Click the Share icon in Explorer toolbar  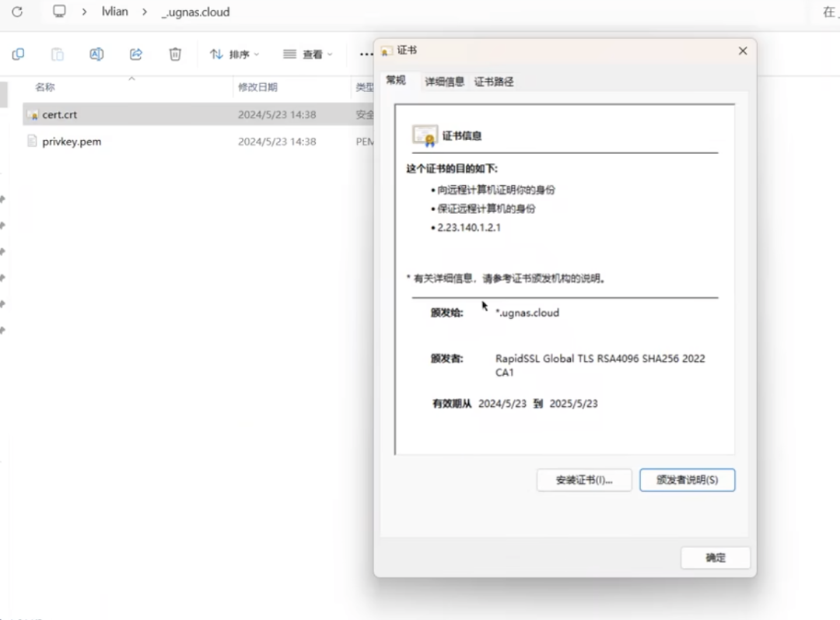coord(136,54)
